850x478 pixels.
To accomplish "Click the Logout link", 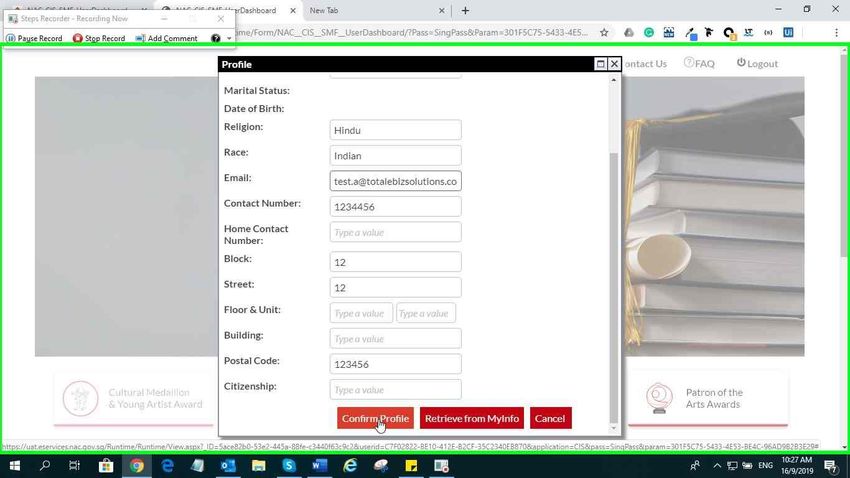I will (757, 63).
